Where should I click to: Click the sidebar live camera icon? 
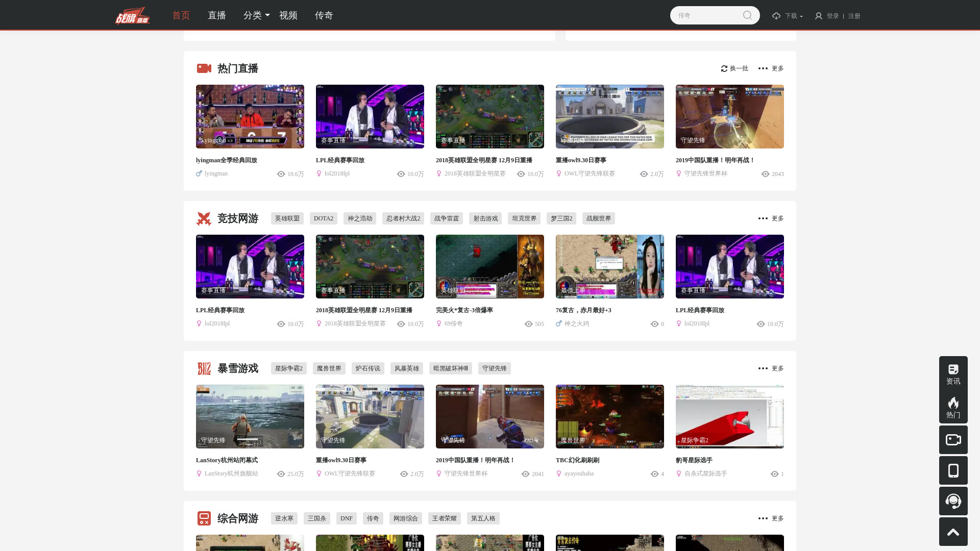[x=953, y=440]
